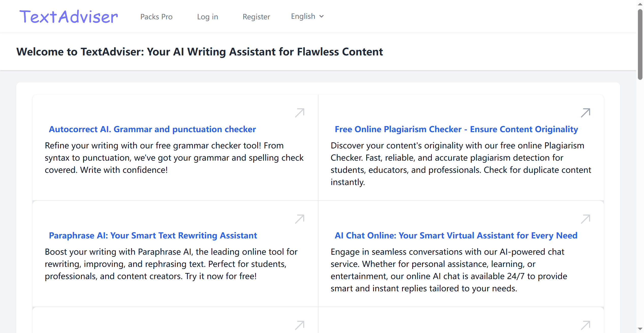Click scrollbar down arrow
The width and height of the screenshot is (644, 333).
pos(640,329)
